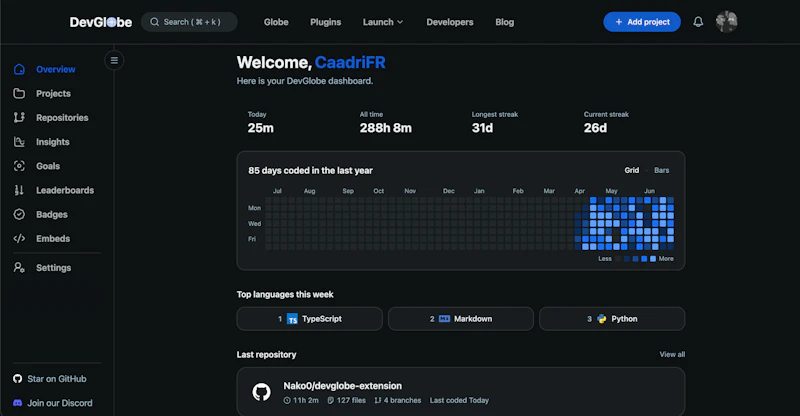Click 'Last coded Today' text
800x416 pixels.
point(459,400)
